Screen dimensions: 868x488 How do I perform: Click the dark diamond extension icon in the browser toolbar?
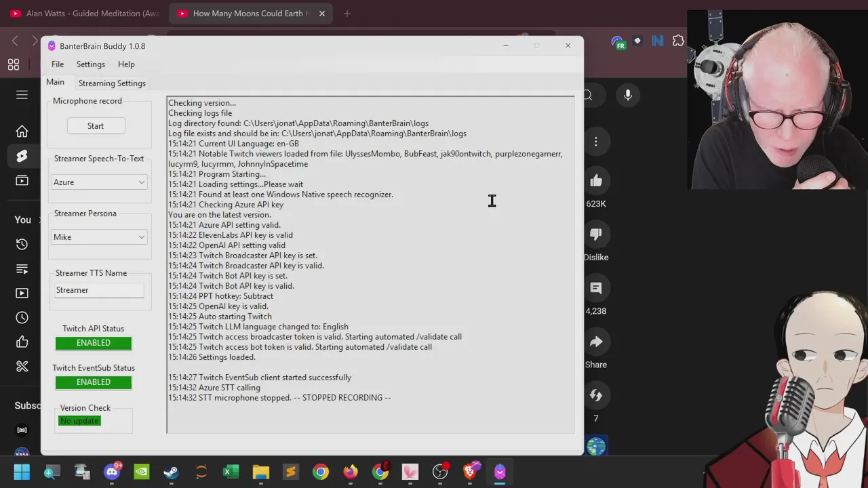637,41
